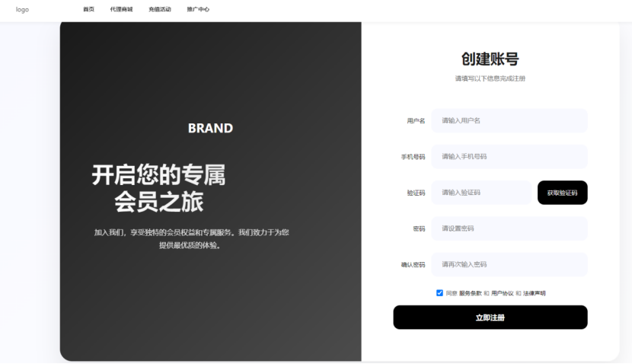
Task: Focus the 请输入手机号码 phone number field
Action: (x=509, y=156)
